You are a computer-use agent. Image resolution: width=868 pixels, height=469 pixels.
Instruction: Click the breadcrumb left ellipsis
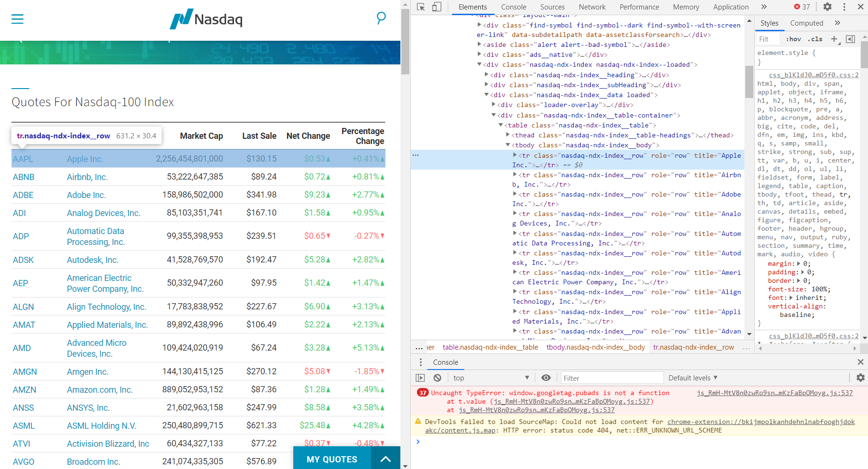pyautogui.click(x=419, y=348)
